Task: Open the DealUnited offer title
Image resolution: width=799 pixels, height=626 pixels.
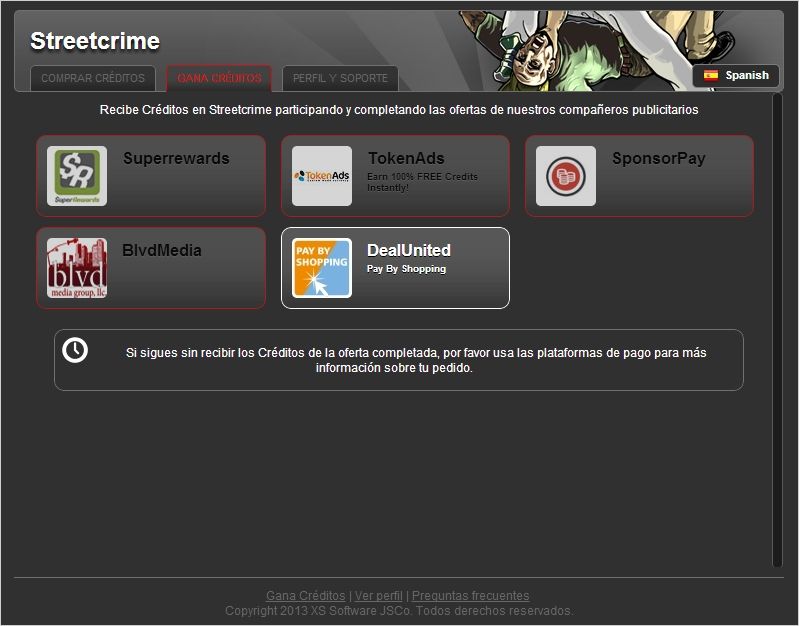Action: pyautogui.click(x=409, y=250)
